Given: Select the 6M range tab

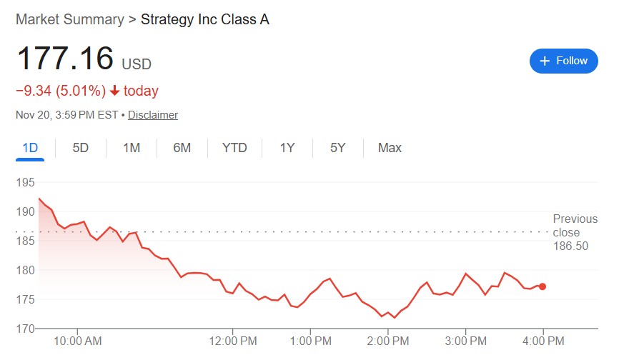Looking at the screenshot, I should (x=182, y=148).
